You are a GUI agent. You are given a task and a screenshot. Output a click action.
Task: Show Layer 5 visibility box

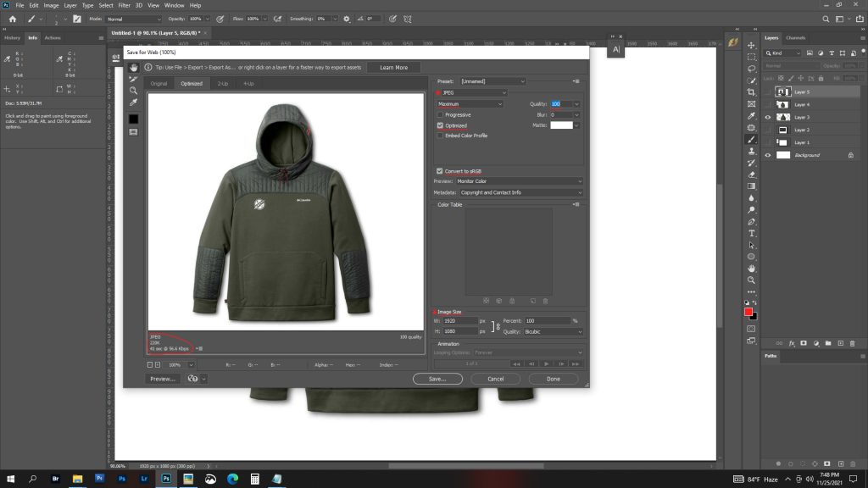point(768,91)
